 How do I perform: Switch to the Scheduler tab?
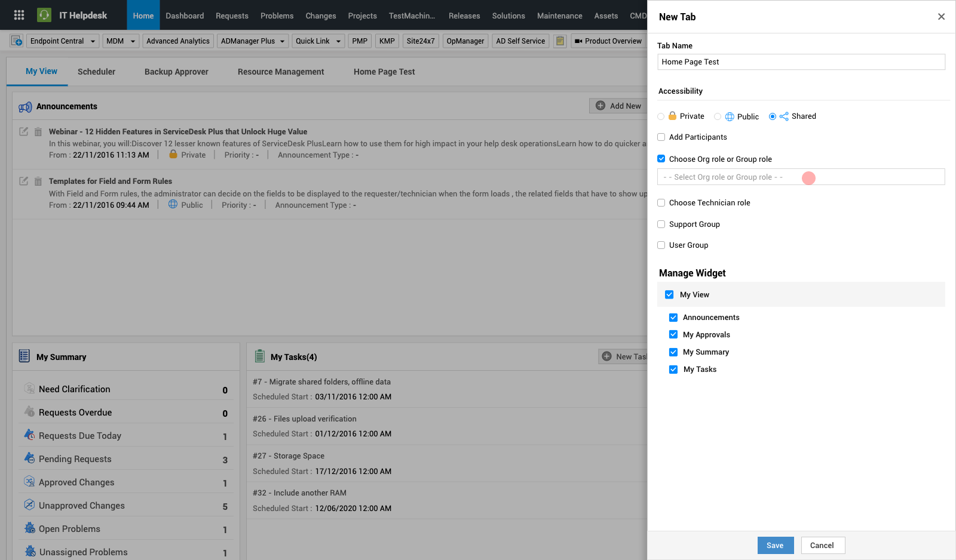coord(96,71)
